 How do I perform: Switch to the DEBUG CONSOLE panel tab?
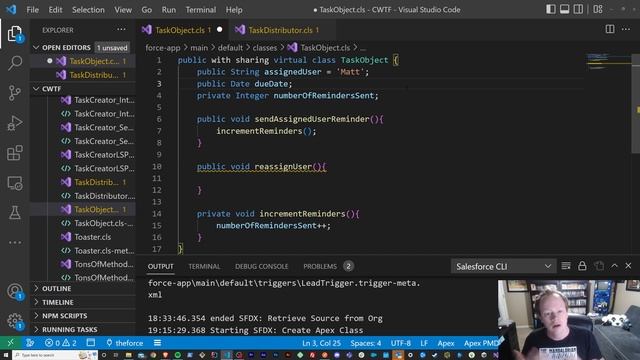pyautogui.click(x=261, y=267)
